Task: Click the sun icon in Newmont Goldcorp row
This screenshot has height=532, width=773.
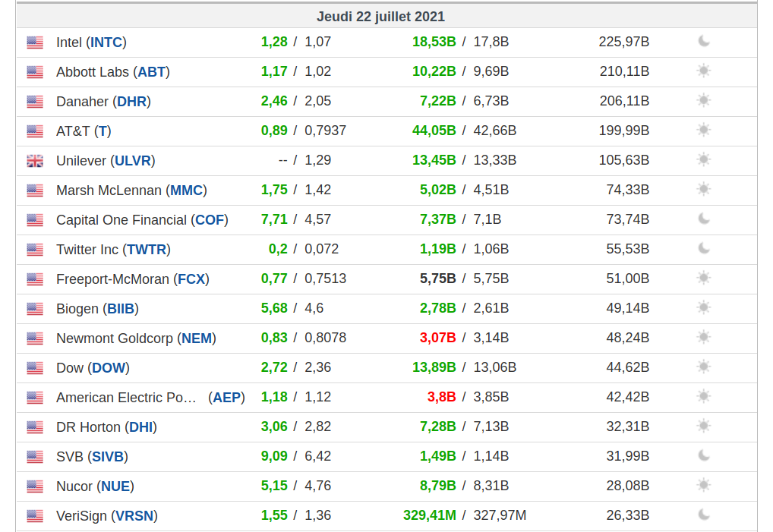Action: point(704,338)
